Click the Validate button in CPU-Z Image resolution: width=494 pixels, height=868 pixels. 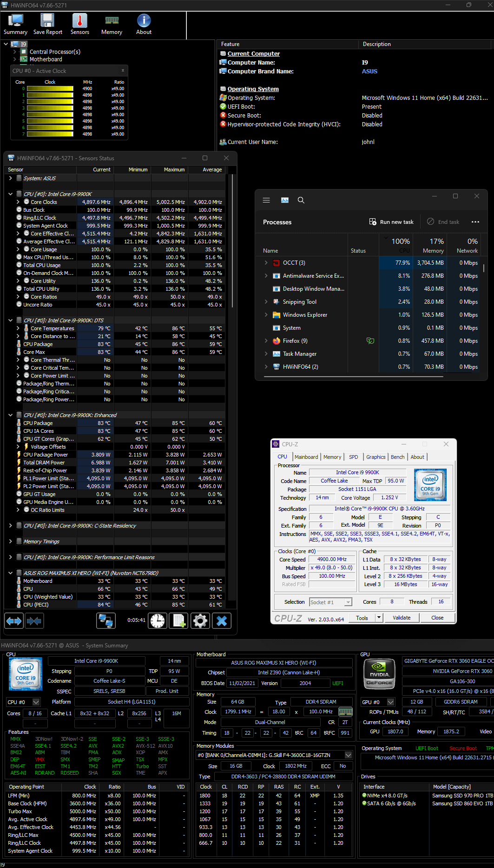pyautogui.click(x=402, y=618)
